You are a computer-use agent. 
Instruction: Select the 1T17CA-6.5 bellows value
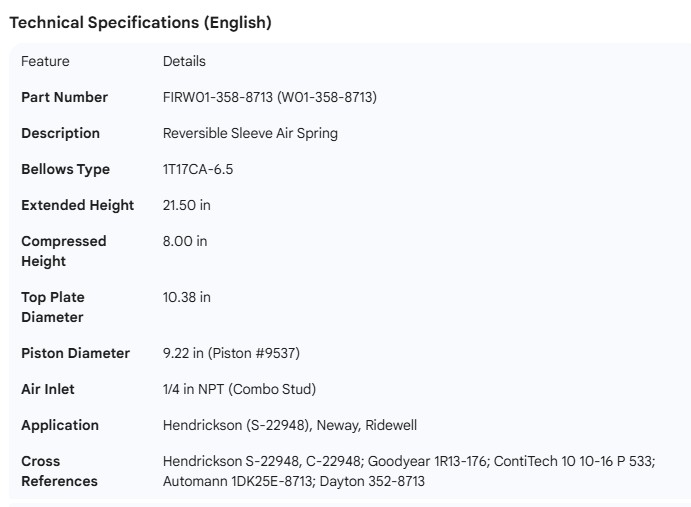[198, 169]
